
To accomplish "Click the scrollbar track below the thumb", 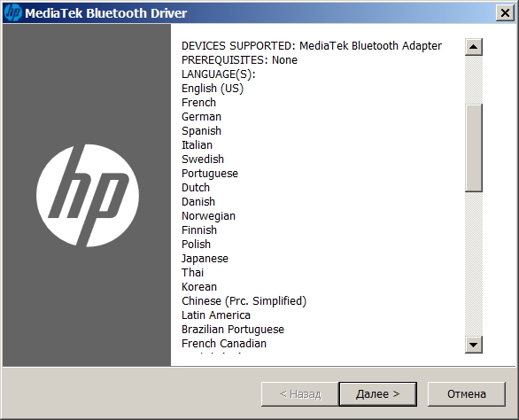I will (473, 264).
